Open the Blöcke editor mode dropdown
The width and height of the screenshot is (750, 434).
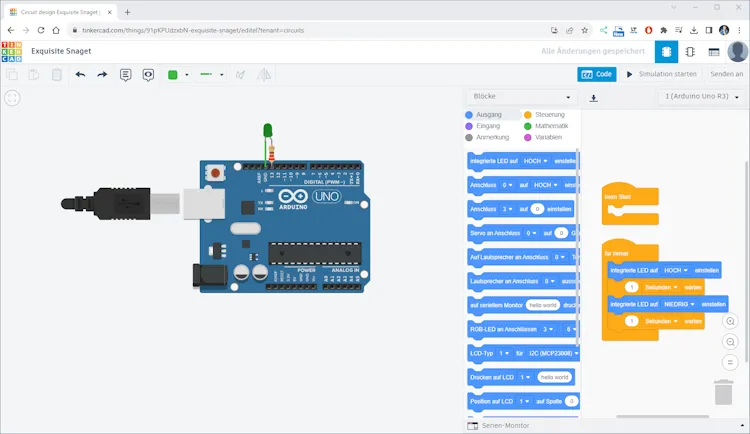522,97
